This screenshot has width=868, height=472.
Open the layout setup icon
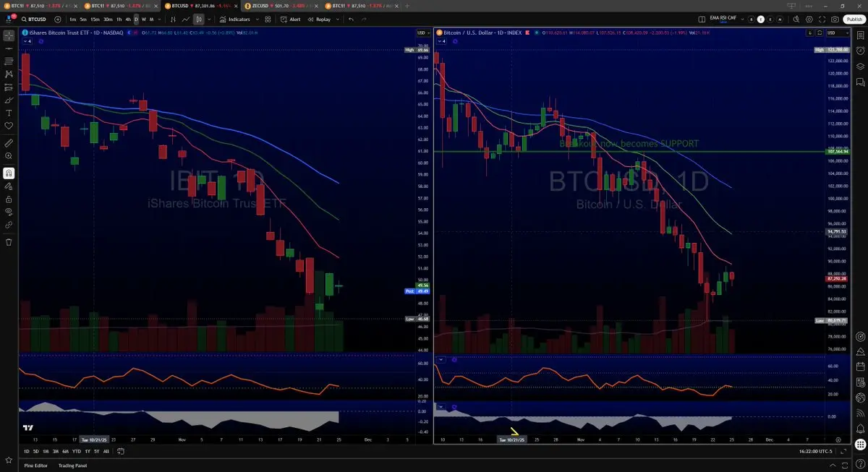point(702,19)
